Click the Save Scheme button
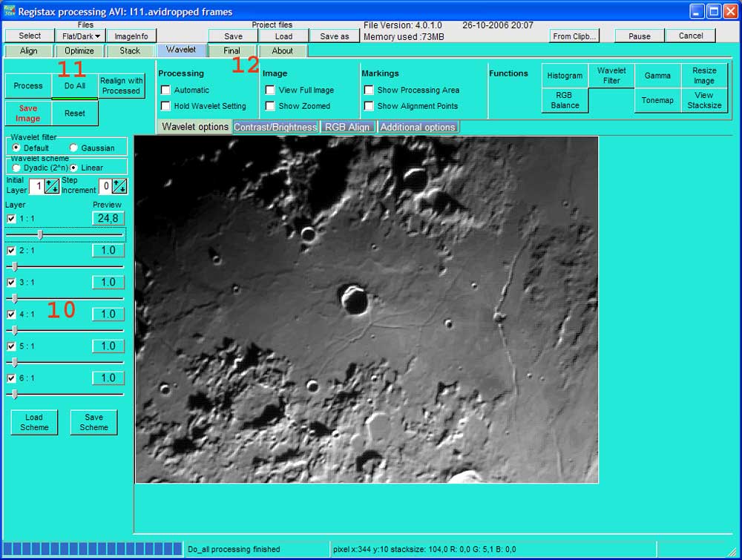The width and height of the screenshot is (742, 560). click(x=93, y=422)
